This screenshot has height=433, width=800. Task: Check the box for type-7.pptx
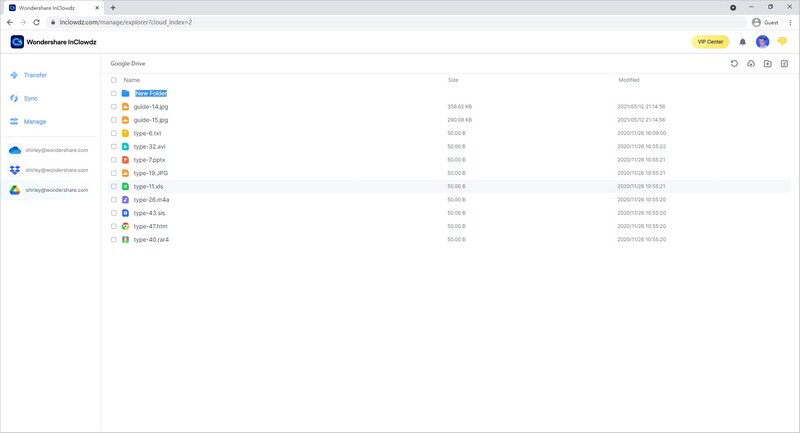pos(114,160)
